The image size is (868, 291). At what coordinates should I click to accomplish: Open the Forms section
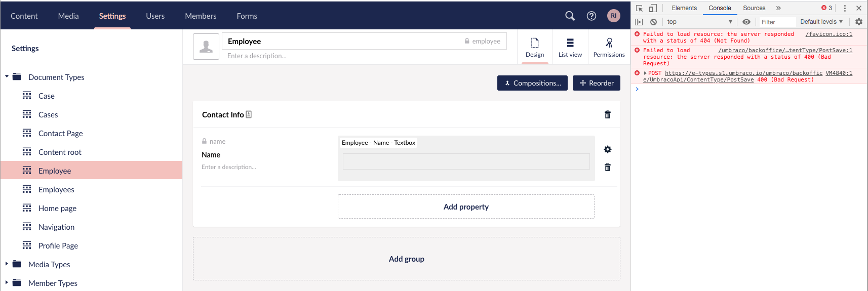pos(247,16)
